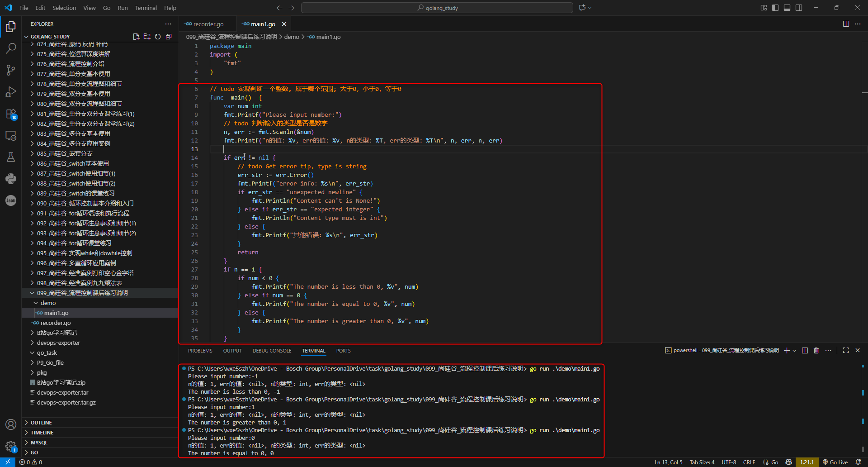Switch to the PROBLEMS panel tab

coord(200,351)
